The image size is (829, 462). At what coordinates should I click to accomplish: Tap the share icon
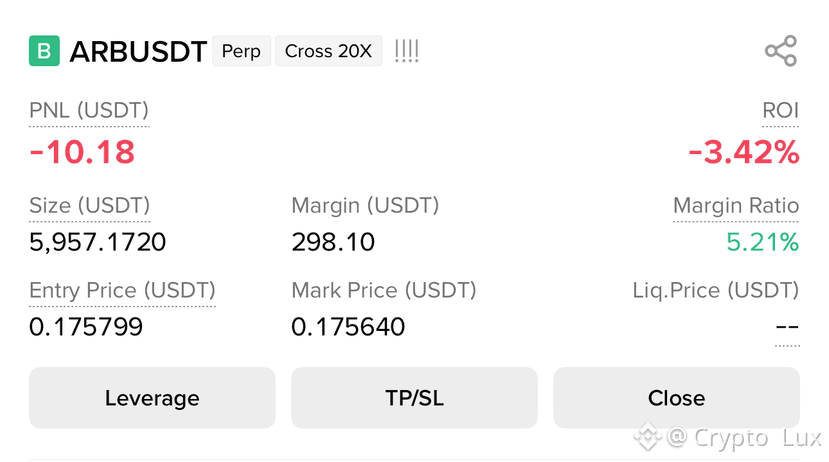(781, 51)
